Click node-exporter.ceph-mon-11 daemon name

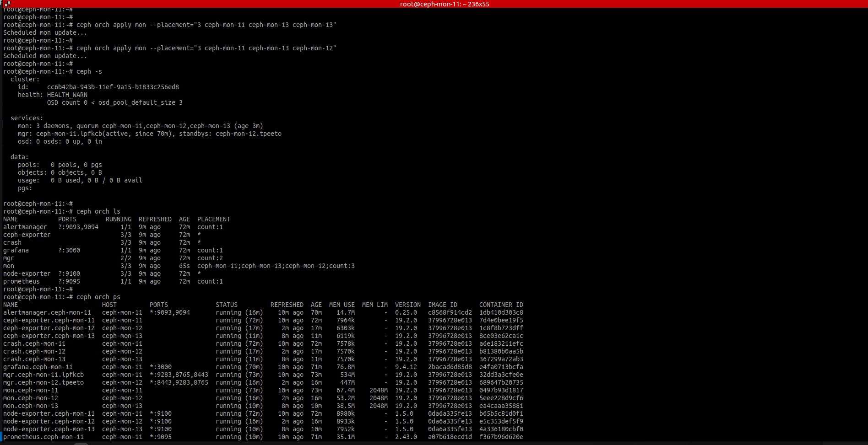(49, 413)
